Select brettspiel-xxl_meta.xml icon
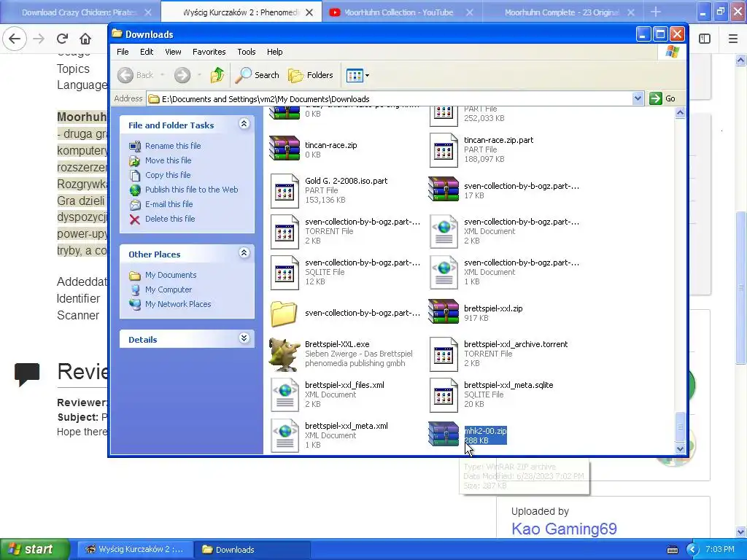 pos(285,436)
